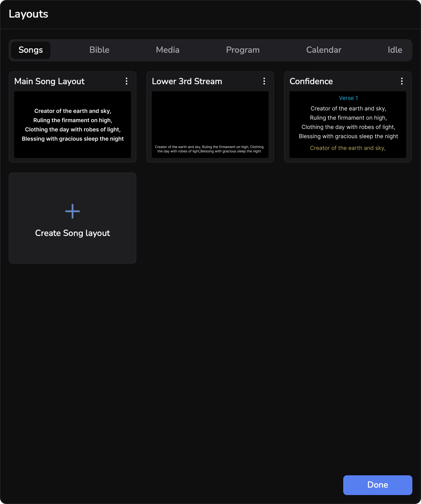Click the Verse 1 label in Confidence preview
The width and height of the screenshot is (421, 504).
click(x=348, y=98)
